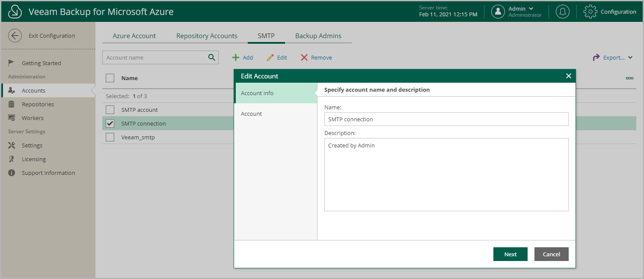The image size is (644, 279).
Task: Sort by the Name column header
Action: click(x=130, y=78)
